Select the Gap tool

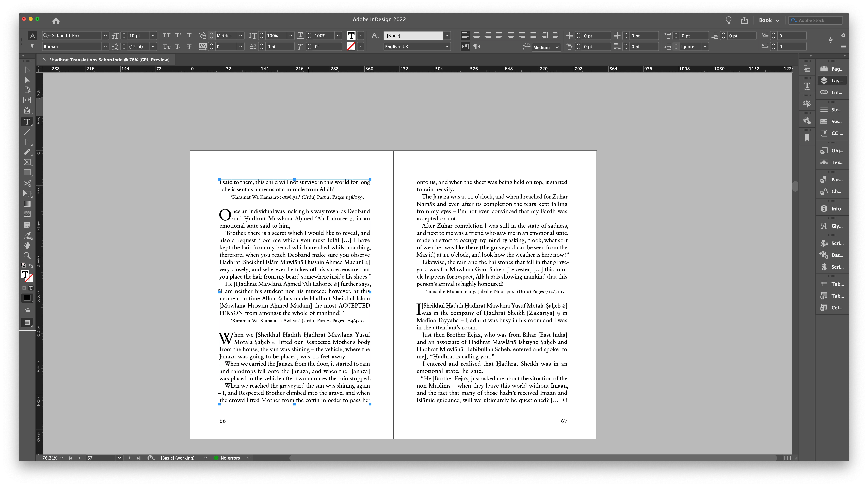tap(27, 100)
